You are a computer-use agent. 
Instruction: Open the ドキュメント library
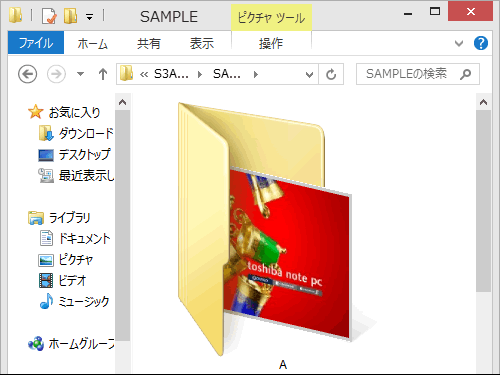tap(84, 238)
